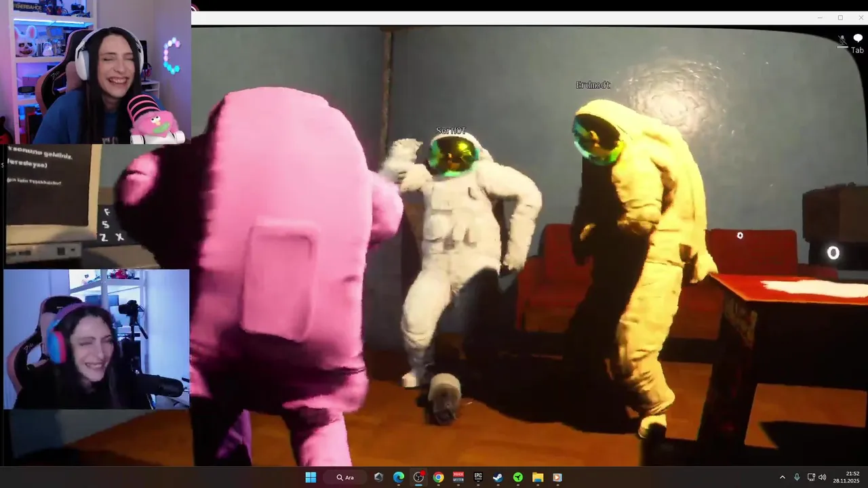Expand the hidden system tray icons
868x488 pixels.
click(x=782, y=477)
